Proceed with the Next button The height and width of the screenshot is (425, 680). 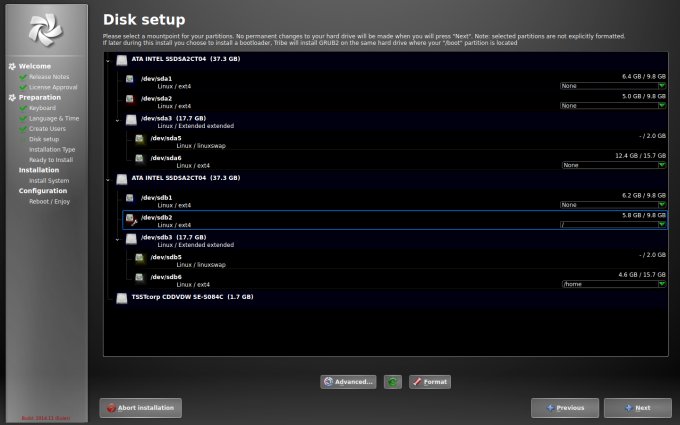click(x=638, y=408)
